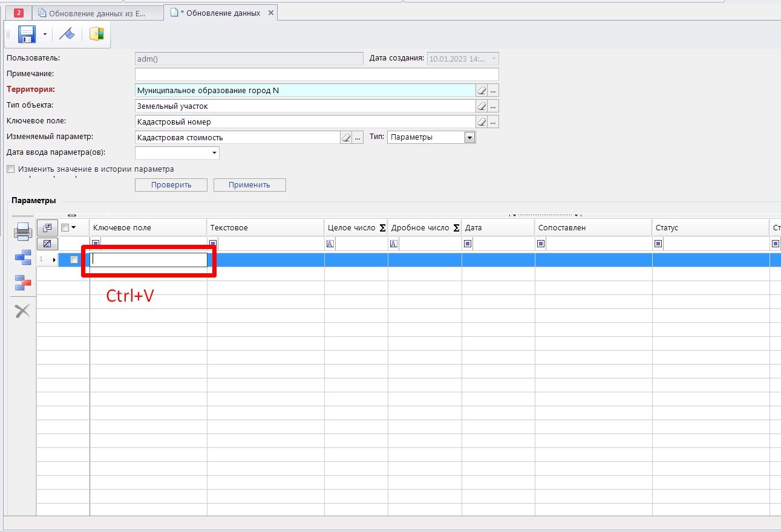This screenshot has width=781, height=532.
Task: Click the Статус column header
Action: tap(711, 228)
